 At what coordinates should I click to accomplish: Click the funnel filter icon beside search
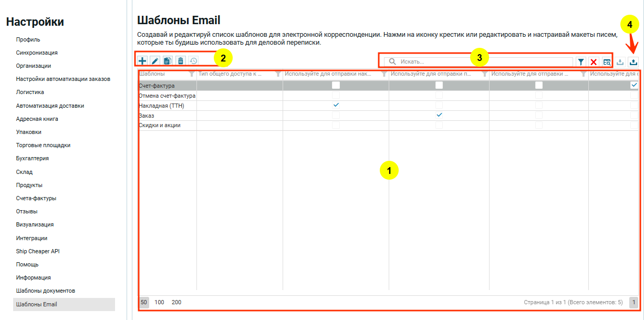[580, 62]
